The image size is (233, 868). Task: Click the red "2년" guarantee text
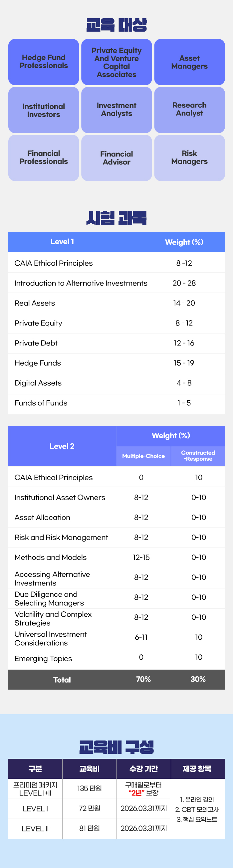pos(136,793)
